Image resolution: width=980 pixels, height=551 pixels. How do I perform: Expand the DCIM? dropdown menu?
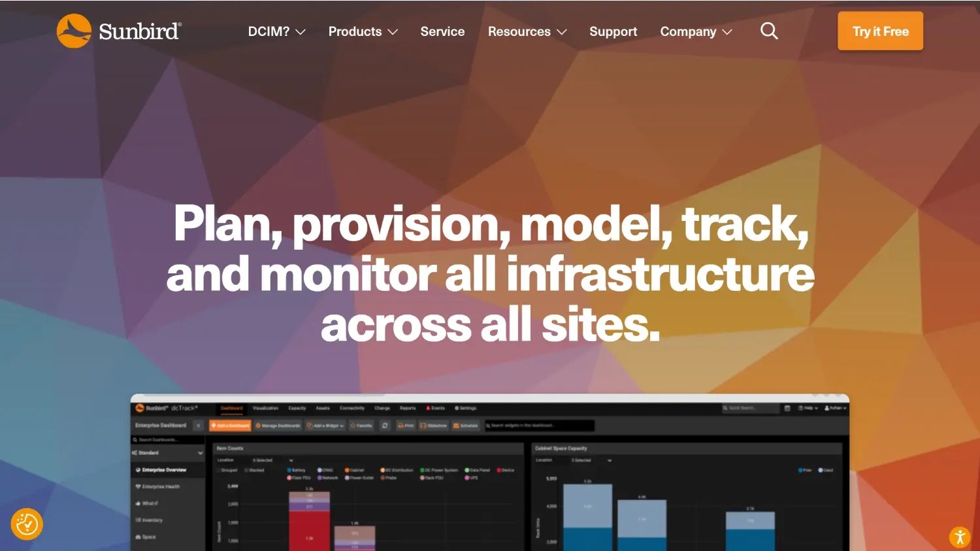pos(276,31)
